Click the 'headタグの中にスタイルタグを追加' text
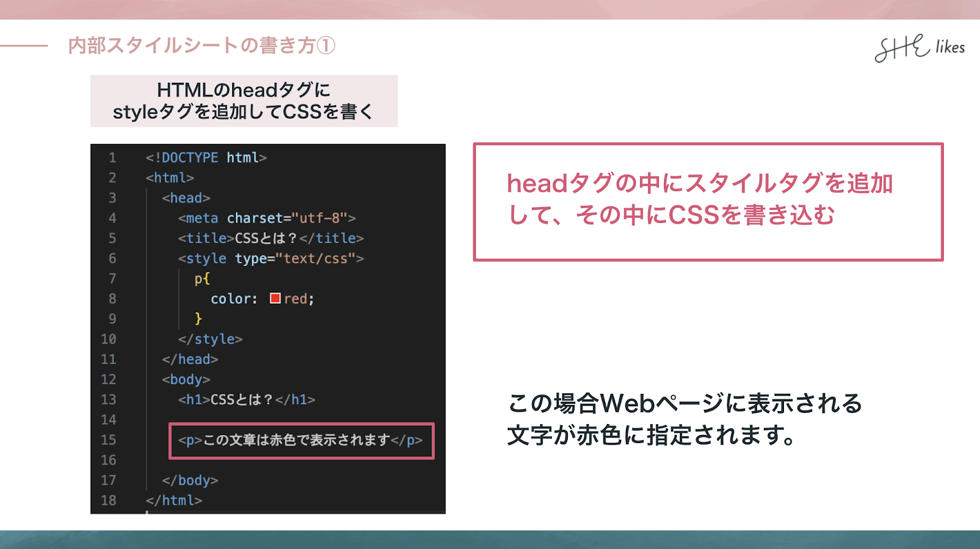980x549 pixels. [700, 183]
